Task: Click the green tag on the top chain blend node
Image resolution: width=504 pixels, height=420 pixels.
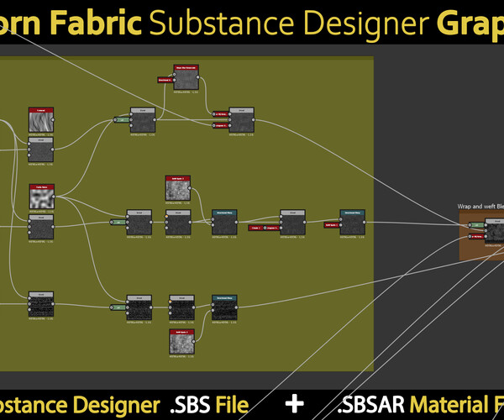Action: pos(122,120)
